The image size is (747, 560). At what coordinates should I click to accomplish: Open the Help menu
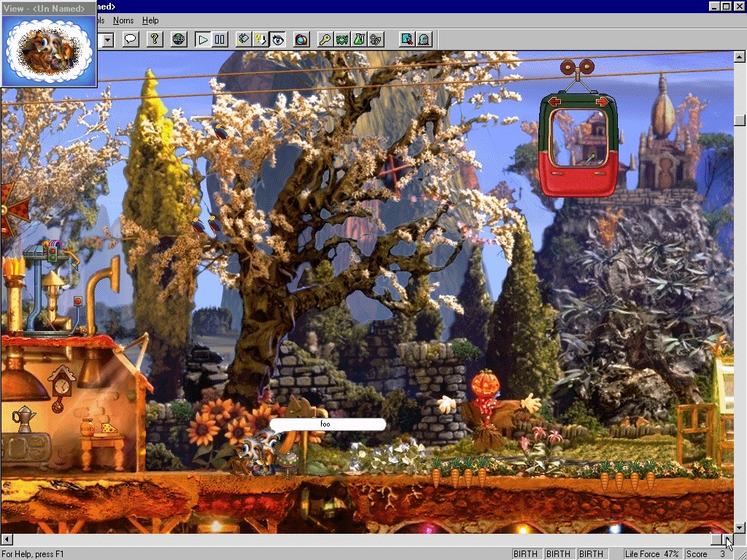tap(150, 20)
